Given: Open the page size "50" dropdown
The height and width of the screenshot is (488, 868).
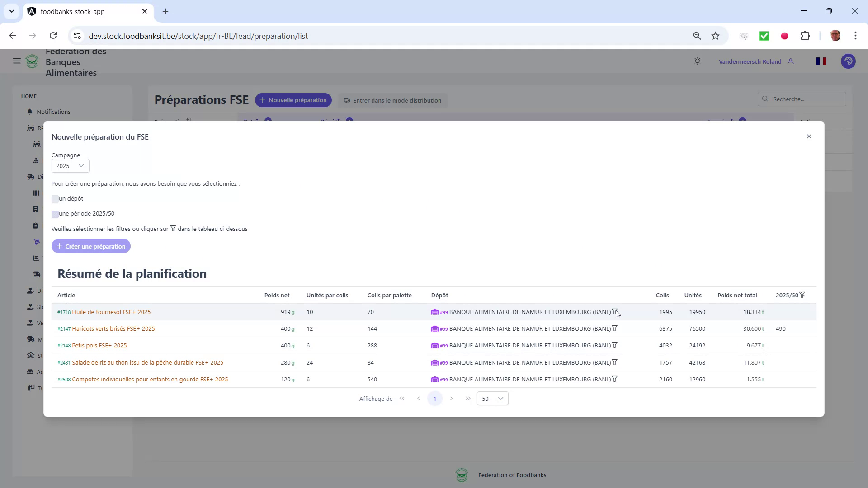Looking at the screenshot, I should click(x=492, y=399).
